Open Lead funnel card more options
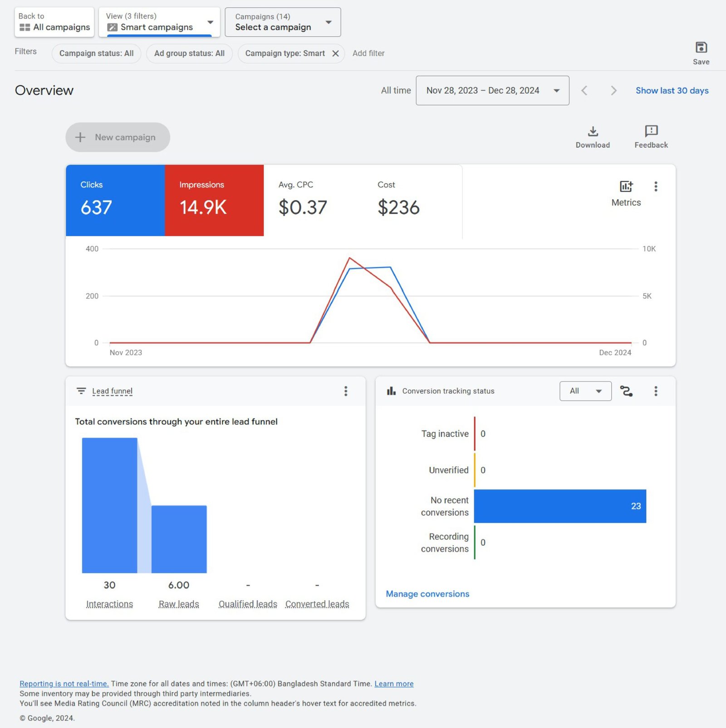Viewport: 726px width, 728px height. tap(345, 391)
